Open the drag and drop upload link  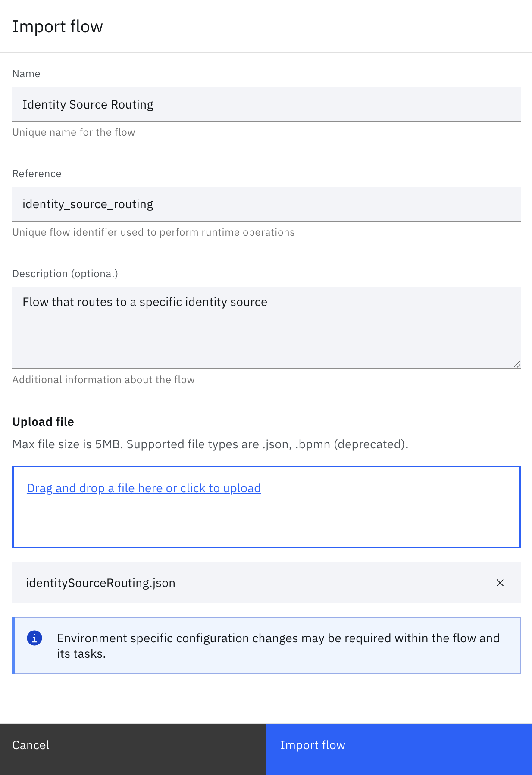tap(144, 488)
